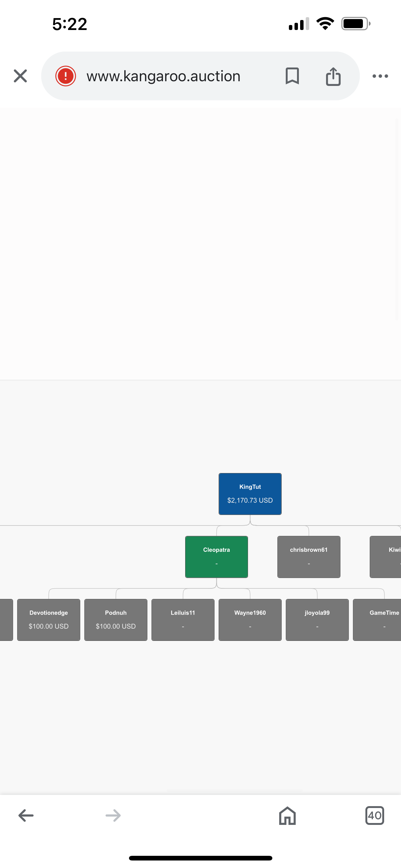401x868 pixels.
Task: Select the green Cleopatra node
Action: pyautogui.click(x=216, y=557)
